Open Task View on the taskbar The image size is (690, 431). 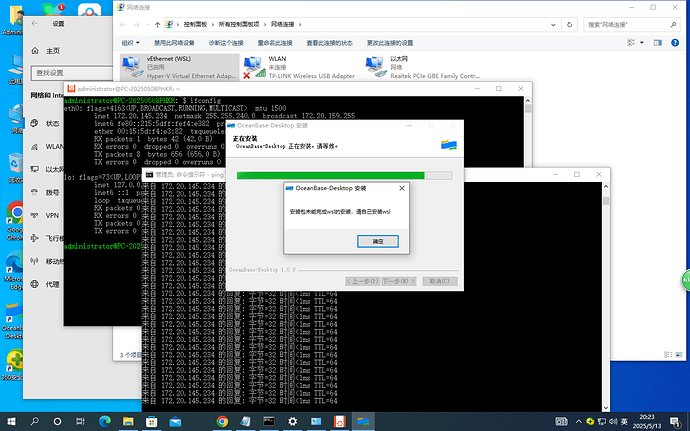pyautogui.click(x=80, y=422)
